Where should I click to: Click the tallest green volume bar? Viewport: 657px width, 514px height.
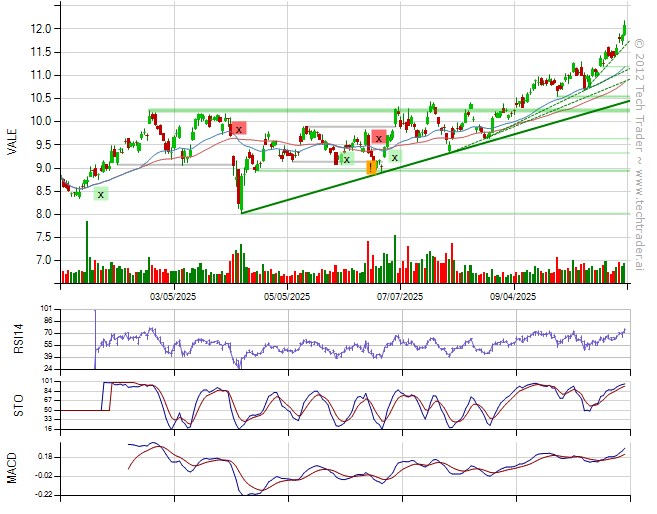pyautogui.click(x=87, y=252)
